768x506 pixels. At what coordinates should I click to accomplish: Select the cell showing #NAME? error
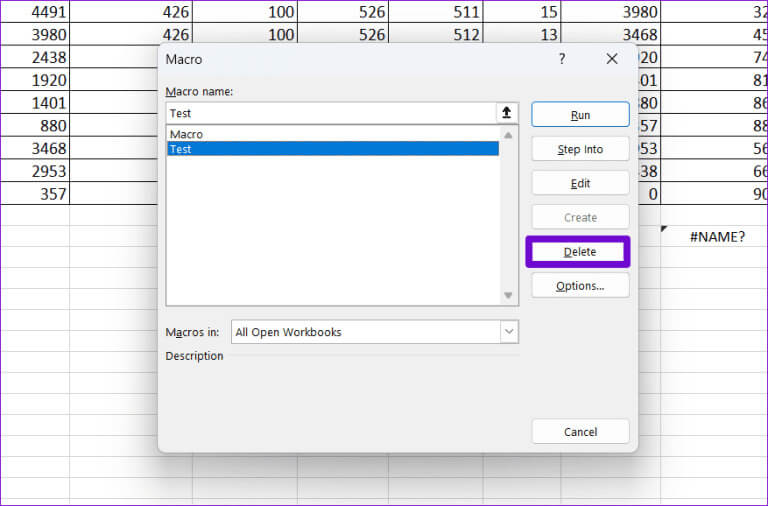pos(716,237)
